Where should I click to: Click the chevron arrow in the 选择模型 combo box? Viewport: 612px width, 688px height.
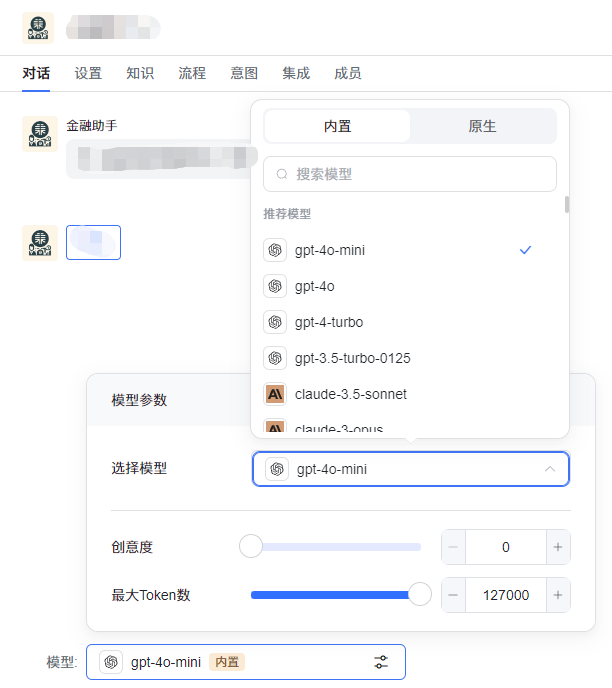pyautogui.click(x=550, y=469)
